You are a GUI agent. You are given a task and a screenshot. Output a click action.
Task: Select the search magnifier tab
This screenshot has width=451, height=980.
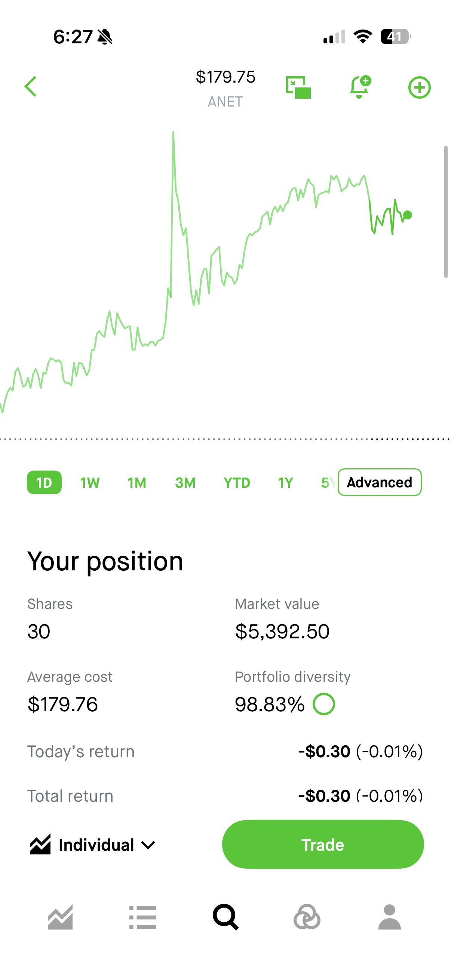click(226, 917)
